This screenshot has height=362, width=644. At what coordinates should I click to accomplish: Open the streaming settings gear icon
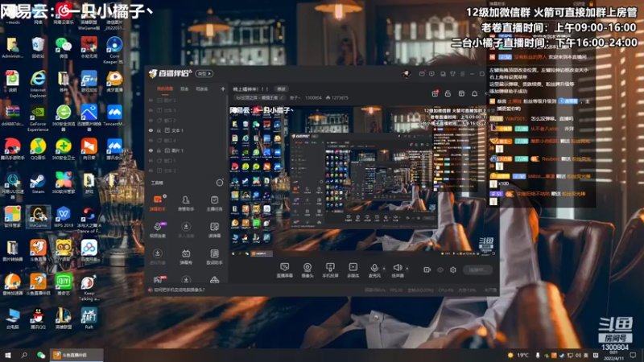tap(453, 269)
